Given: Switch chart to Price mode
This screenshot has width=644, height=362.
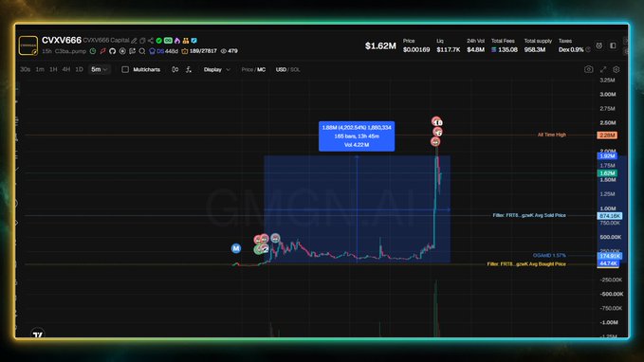Looking at the screenshot, I should [247, 69].
